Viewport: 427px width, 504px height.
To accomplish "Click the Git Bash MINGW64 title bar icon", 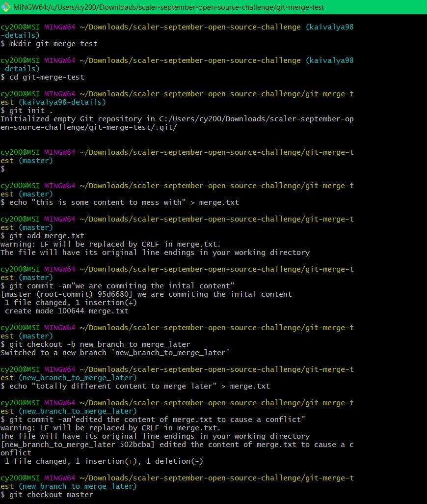I will tap(5, 7).
